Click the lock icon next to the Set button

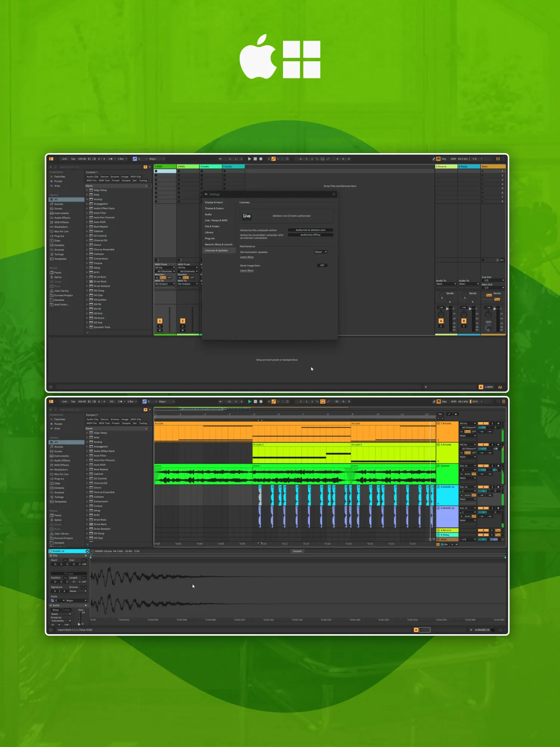click(x=455, y=414)
